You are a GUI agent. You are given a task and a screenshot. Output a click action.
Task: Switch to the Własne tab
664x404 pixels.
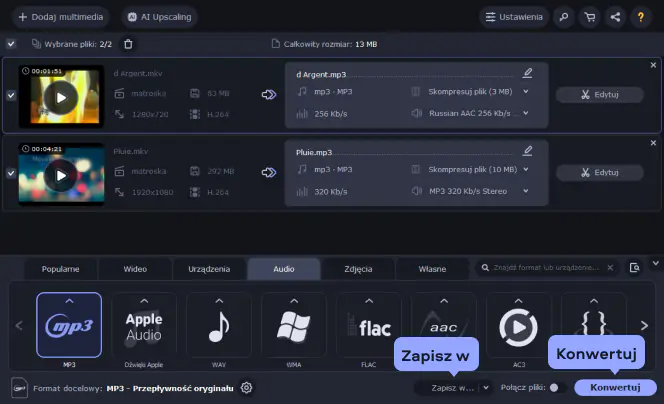point(432,269)
